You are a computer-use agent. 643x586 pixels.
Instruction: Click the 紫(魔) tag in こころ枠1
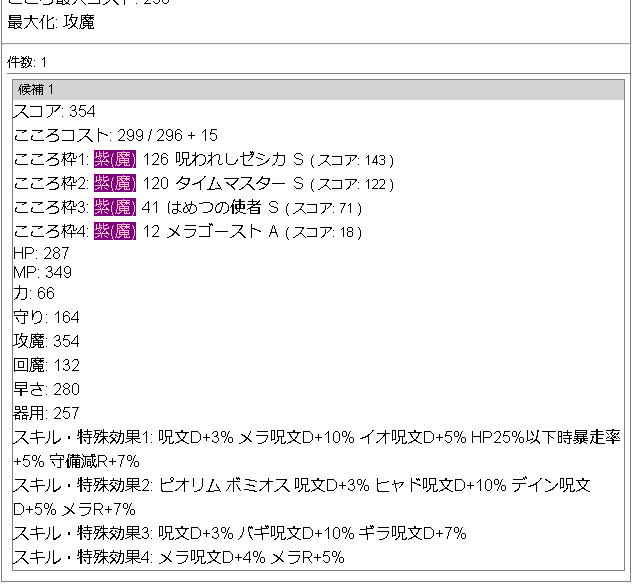pyautogui.click(x=115, y=159)
